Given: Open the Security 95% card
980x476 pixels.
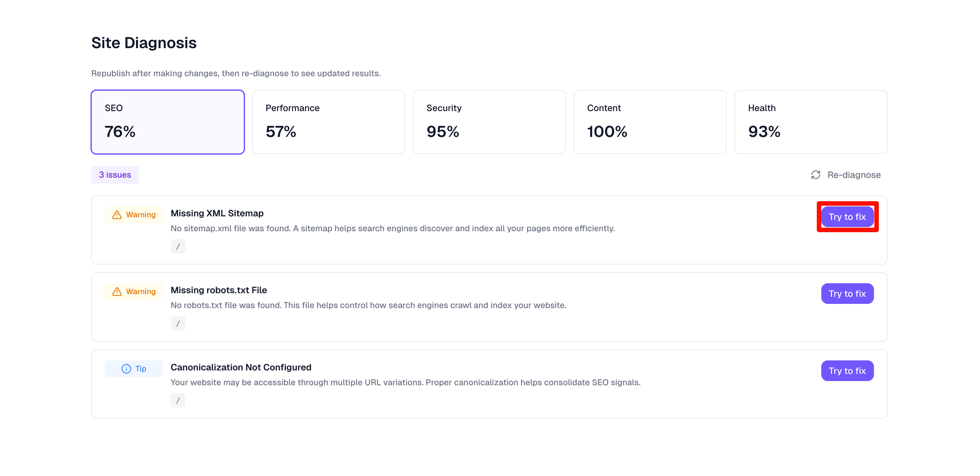Looking at the screenshot, I should point(489,122).
